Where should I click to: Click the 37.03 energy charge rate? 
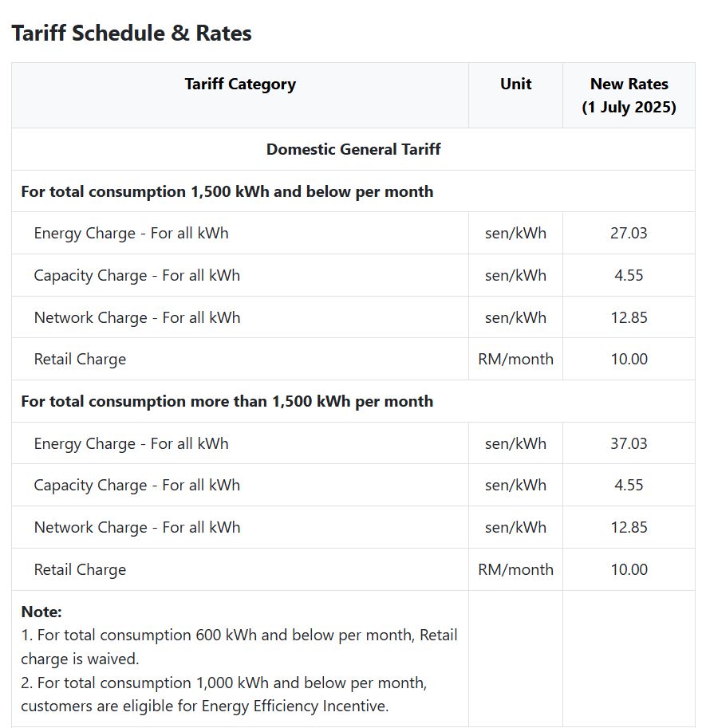(629, 443)
